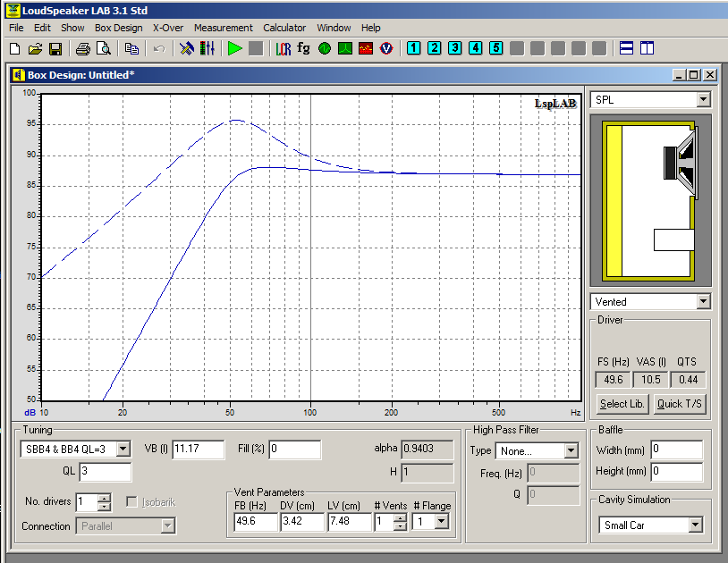
Task: Click the Open folder toolbar icon
Action: coord(35,48)
